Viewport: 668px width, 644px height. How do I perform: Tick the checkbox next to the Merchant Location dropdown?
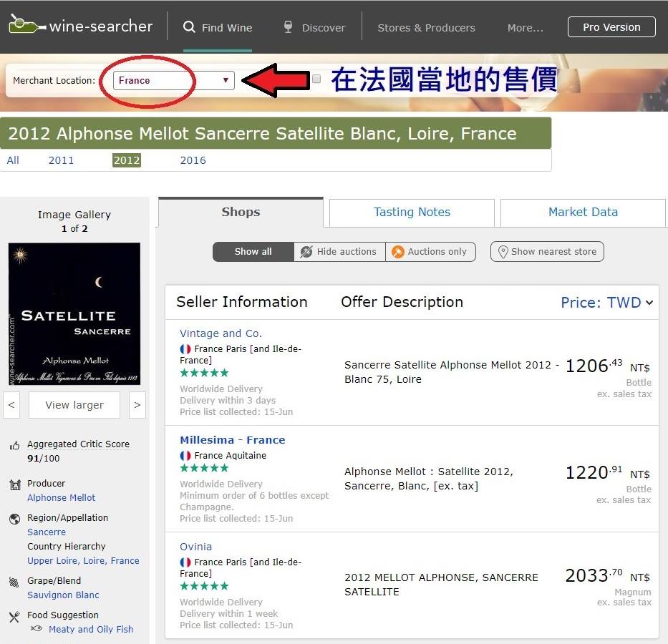tap(316, 79)
